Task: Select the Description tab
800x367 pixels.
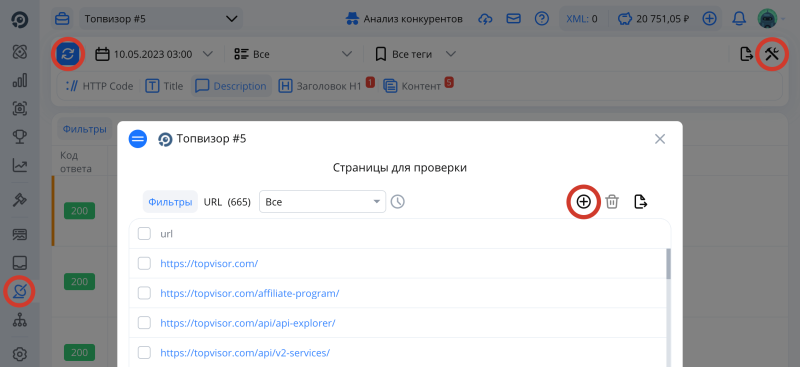Action: (231, 86)
